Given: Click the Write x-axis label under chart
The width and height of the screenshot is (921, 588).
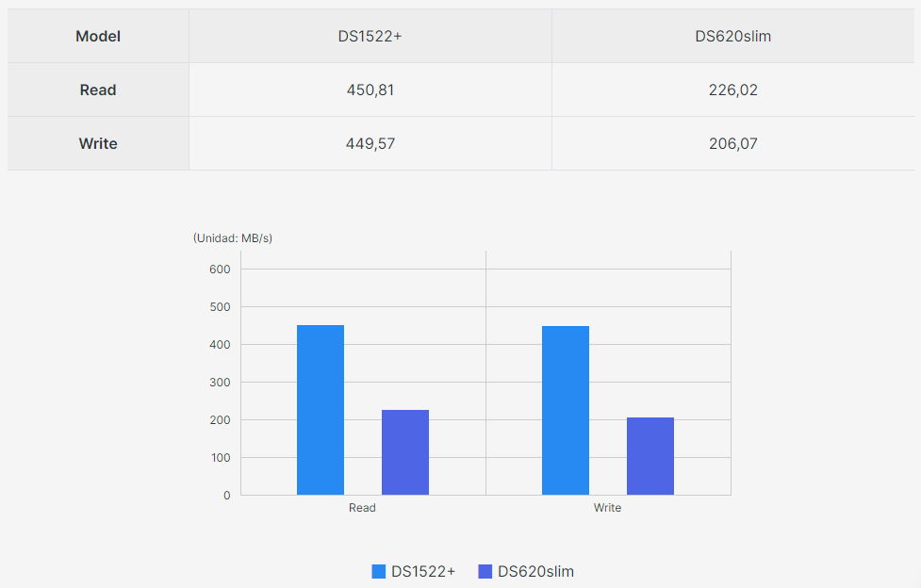Looking at the screenshot, I should (607, 508).
